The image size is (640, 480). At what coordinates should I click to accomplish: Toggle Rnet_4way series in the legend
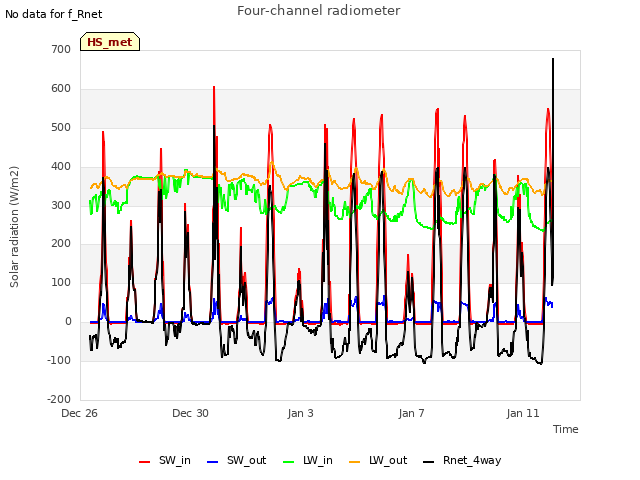(462, 461)
